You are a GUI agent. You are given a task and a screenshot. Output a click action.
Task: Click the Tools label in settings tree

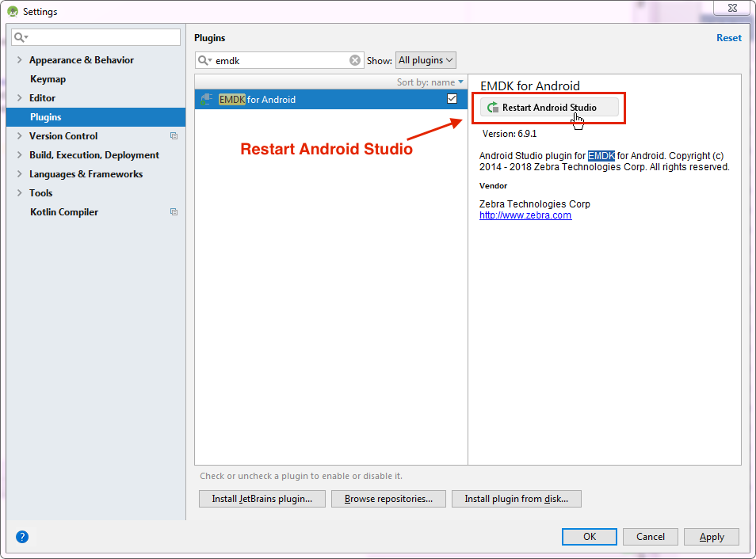pyautogui.click(x=40, y=192)
